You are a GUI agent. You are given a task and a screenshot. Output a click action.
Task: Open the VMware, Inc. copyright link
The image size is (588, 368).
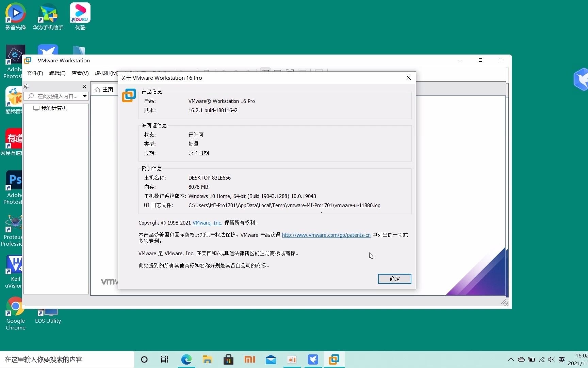(x=207, y=223)
